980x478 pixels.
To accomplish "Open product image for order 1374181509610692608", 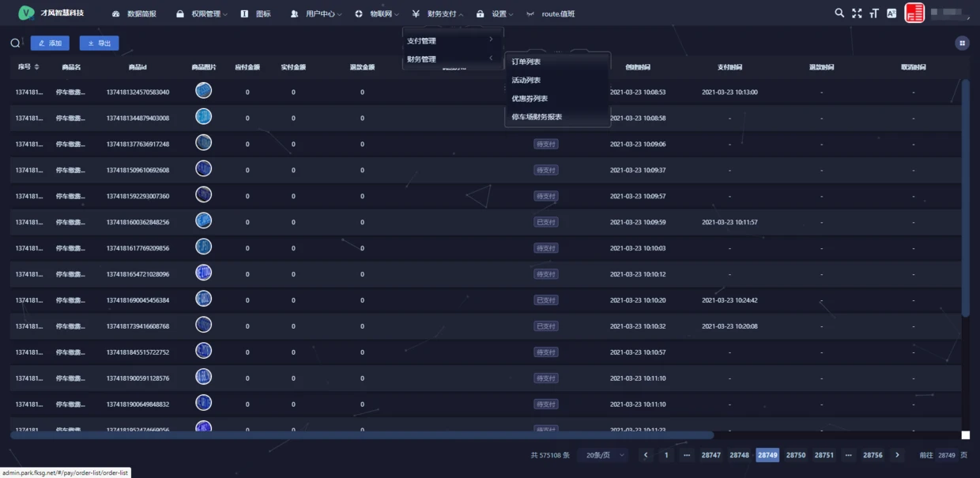I will (203, 169).
